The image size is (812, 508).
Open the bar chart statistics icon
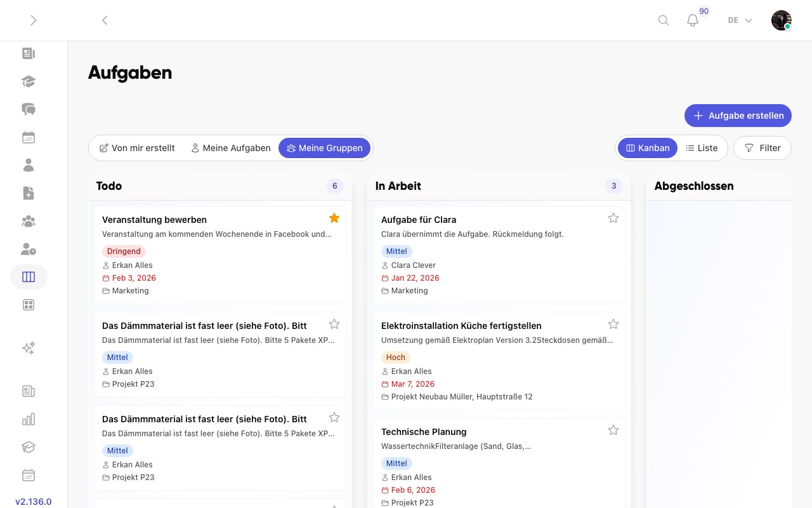28,419
